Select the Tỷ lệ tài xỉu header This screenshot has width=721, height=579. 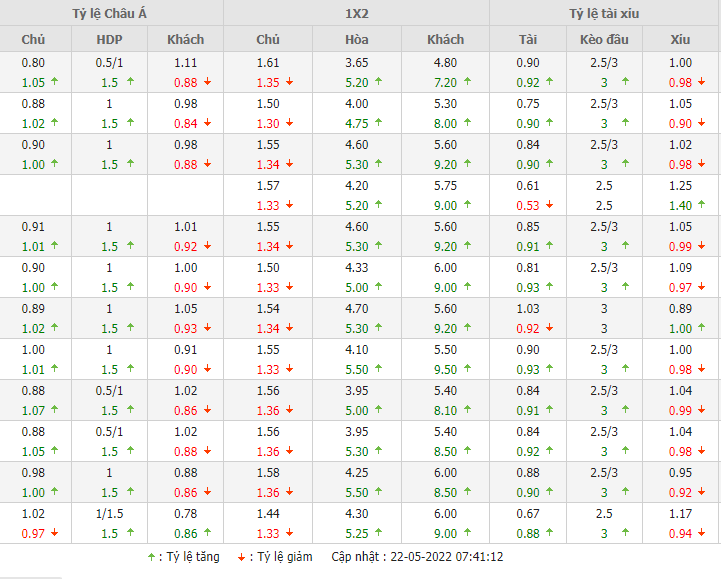tap(604, 13)
